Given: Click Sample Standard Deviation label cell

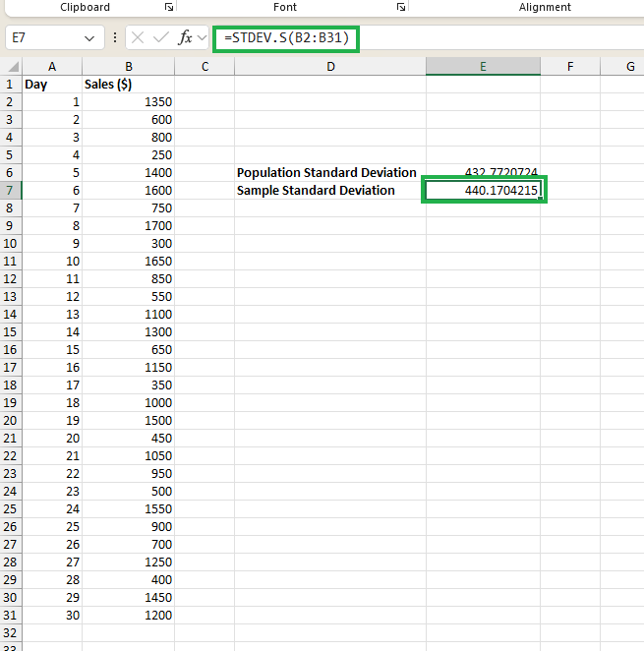Looking at the screenshot, I should point(330,191).
